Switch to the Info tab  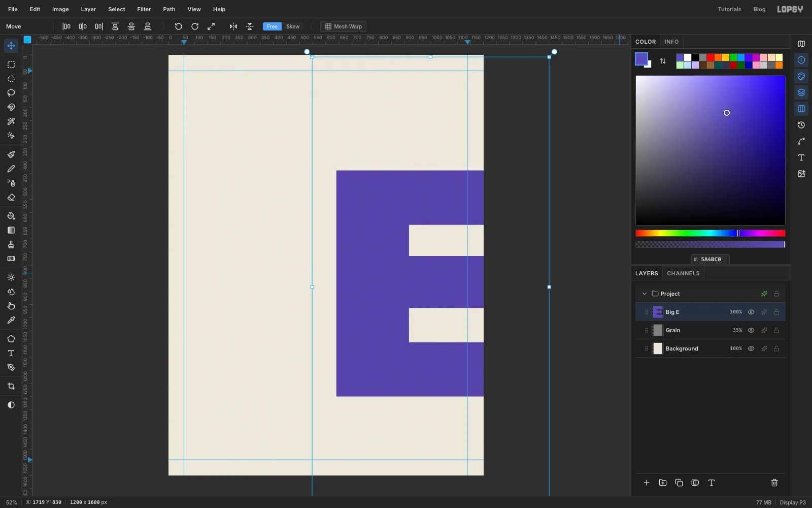671,42
